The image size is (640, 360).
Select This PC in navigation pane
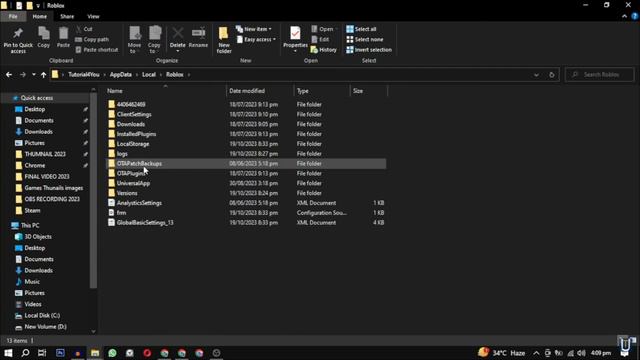30,225
